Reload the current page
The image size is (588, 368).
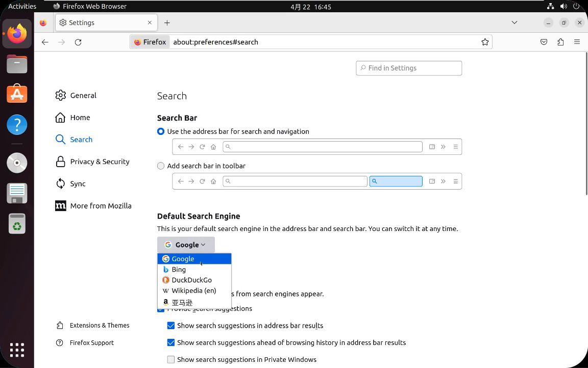[78, 42]
